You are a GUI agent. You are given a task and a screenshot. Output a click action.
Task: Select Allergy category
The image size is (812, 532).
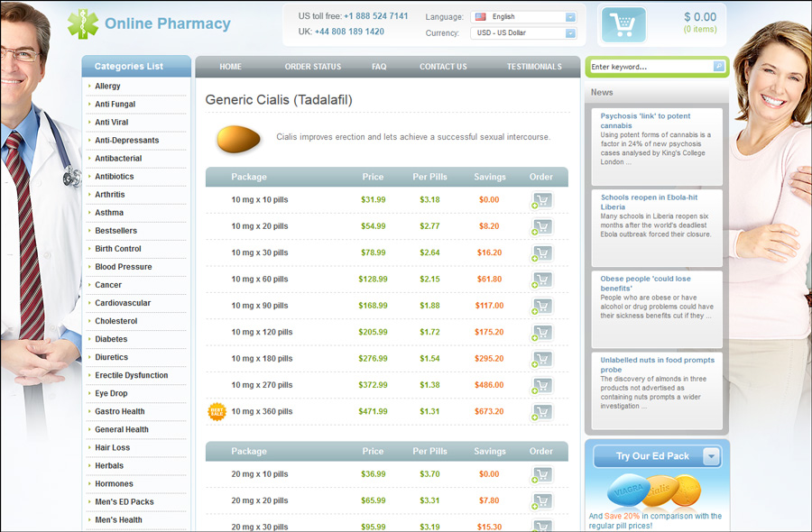pyautogui.click(x=107, y=86)
